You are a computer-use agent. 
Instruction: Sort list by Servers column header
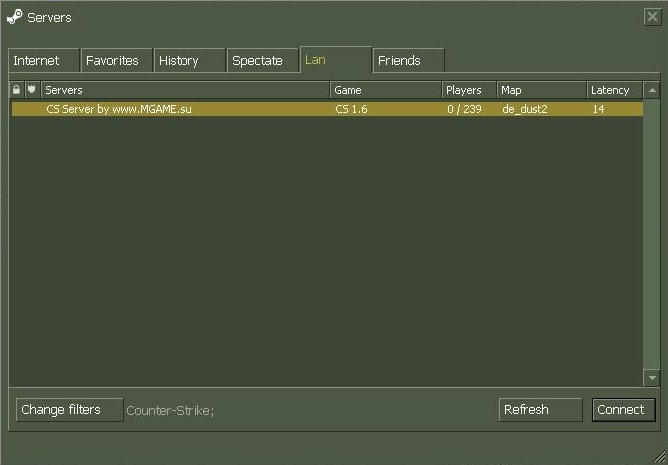(185, 90)
